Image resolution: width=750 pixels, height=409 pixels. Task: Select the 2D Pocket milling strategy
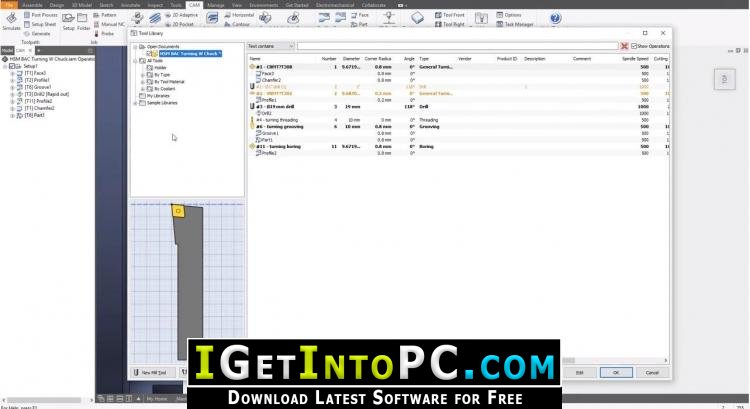180,24
